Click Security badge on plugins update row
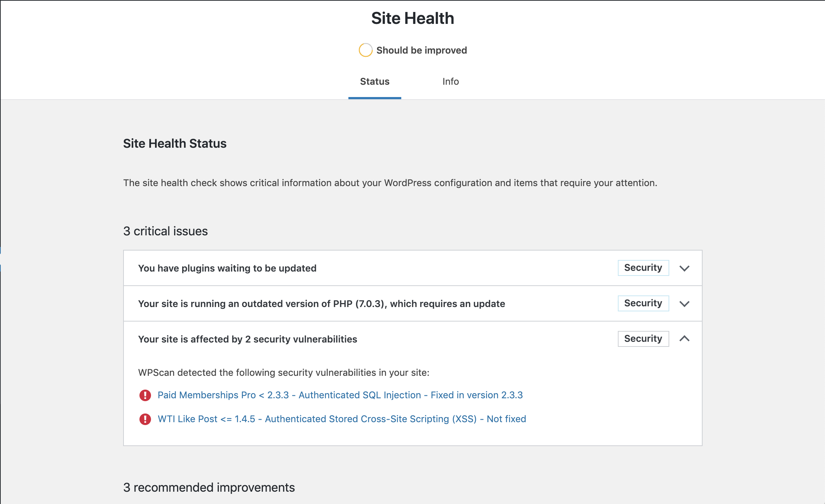The image size is (825, 504). (x=643, y=268)
